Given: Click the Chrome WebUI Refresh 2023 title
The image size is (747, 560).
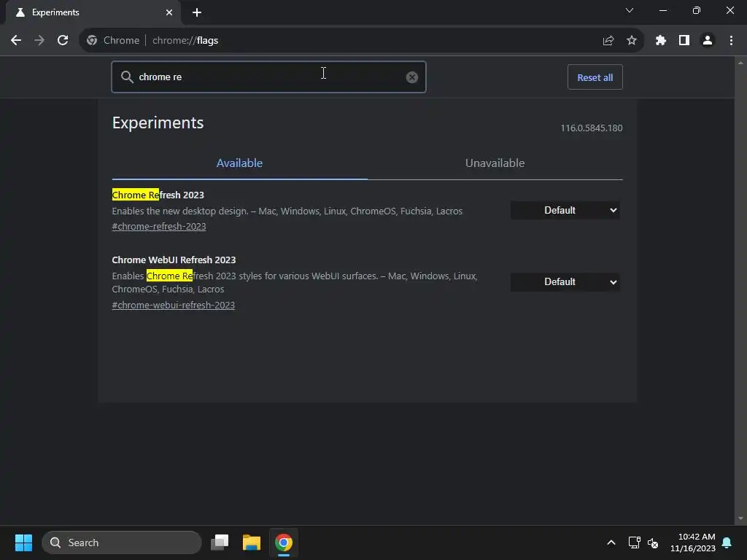Looking at the screenshot, I should (x=174, y=260).
